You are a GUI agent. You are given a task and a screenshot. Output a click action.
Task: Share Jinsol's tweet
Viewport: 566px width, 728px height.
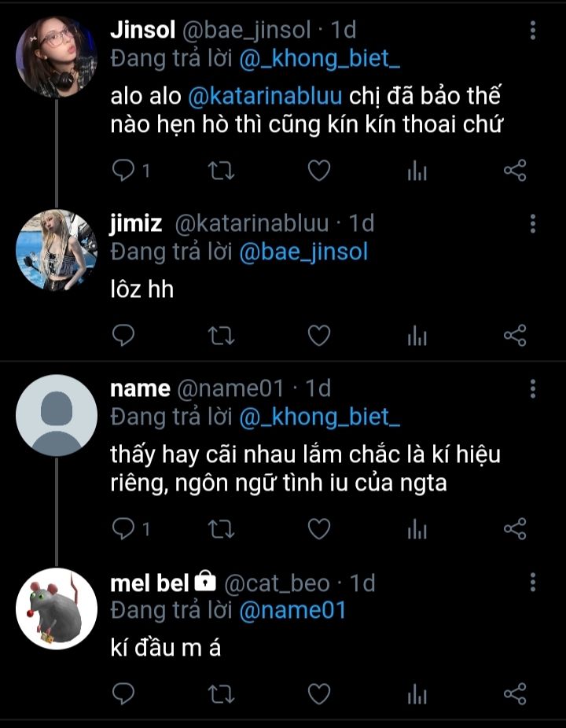click(514, 171)
